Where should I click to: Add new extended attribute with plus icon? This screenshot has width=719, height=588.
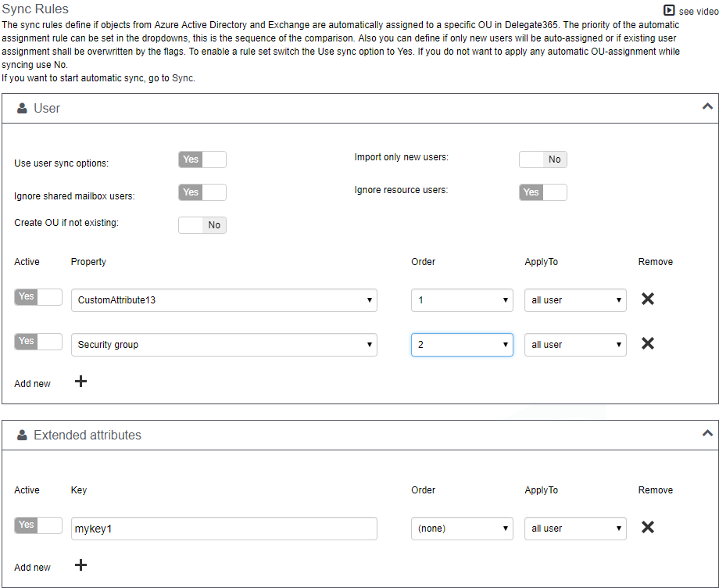click(x=80, y=565)
